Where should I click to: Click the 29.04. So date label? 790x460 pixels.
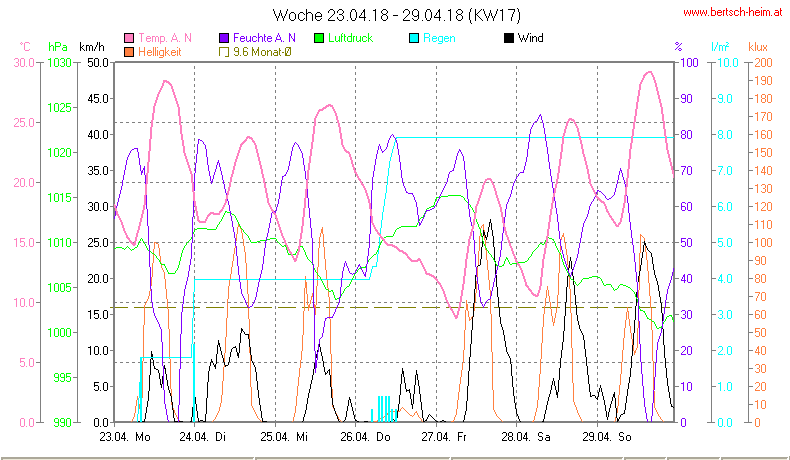(x=607, y=437)
